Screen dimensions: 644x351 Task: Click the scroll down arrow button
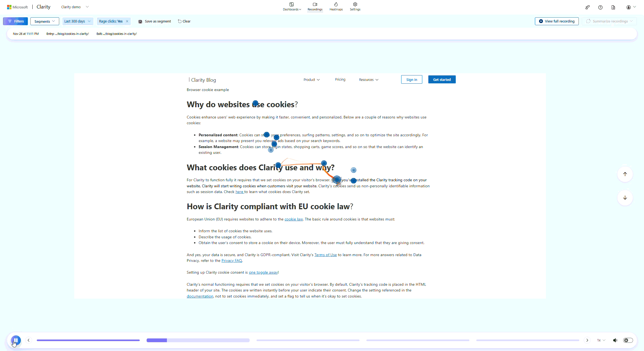point(625,198)
